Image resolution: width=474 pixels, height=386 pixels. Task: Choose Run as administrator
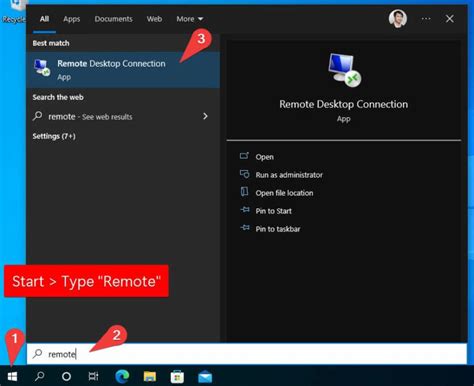(x=289, y=175)
